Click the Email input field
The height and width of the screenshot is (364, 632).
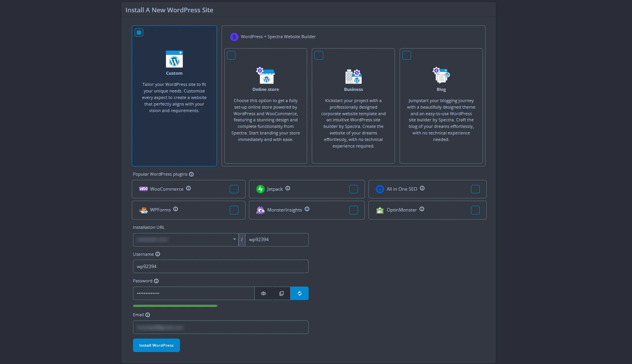(221, 327)
